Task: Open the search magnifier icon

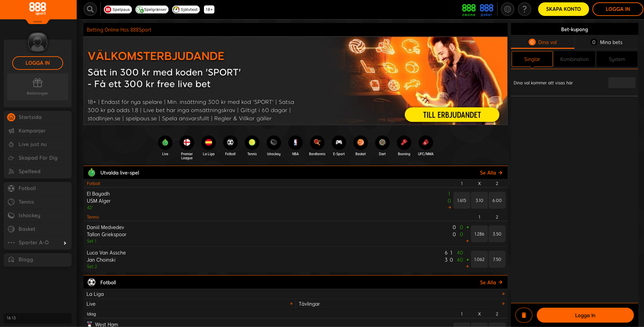Action: tap(90, 9)
